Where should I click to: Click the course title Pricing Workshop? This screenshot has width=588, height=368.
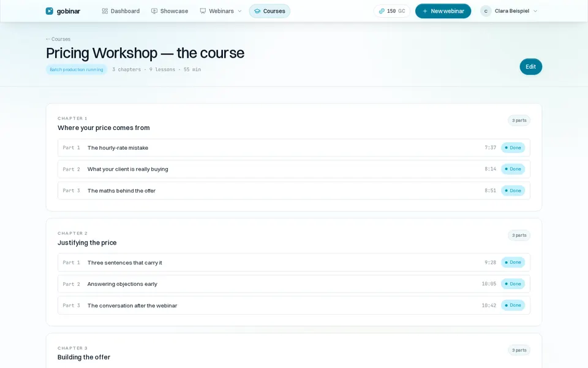(145, 53)
